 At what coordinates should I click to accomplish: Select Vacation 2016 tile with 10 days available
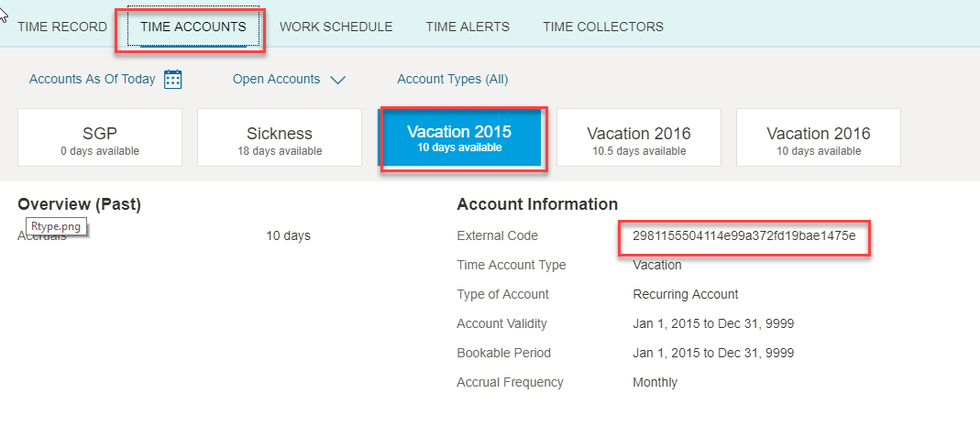pos(819,137)
